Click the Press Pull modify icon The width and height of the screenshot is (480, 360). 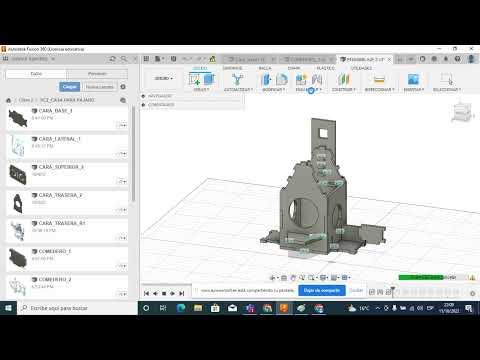click(x=266, y=79)
